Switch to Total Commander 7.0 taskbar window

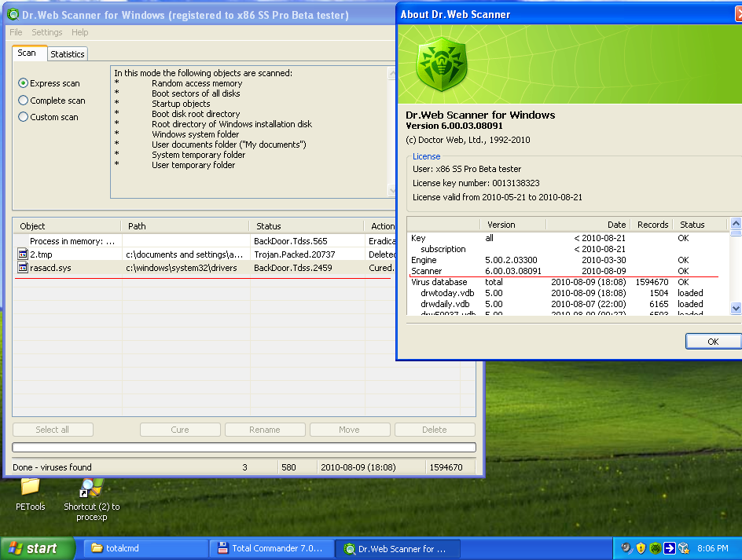272,548
